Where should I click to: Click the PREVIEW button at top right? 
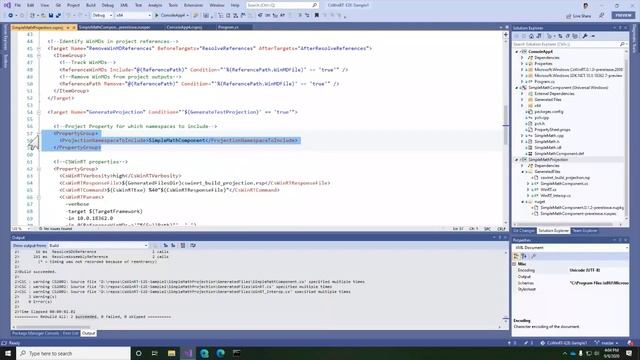[x=623, y=15]
